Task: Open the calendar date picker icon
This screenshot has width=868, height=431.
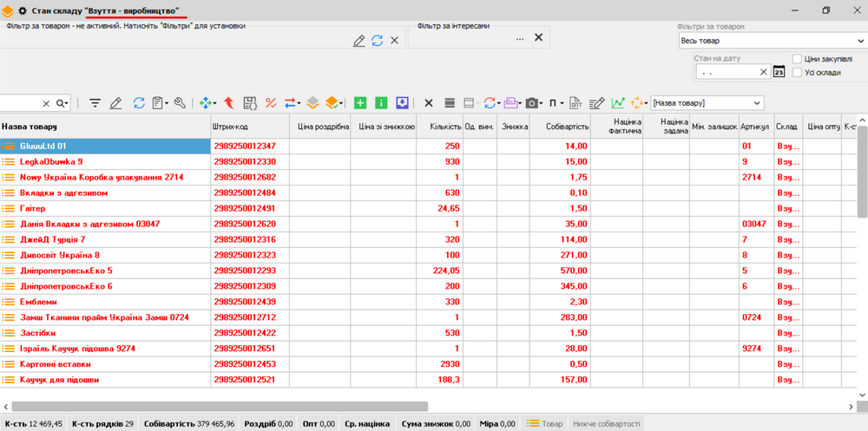Action: pos(779,72)
